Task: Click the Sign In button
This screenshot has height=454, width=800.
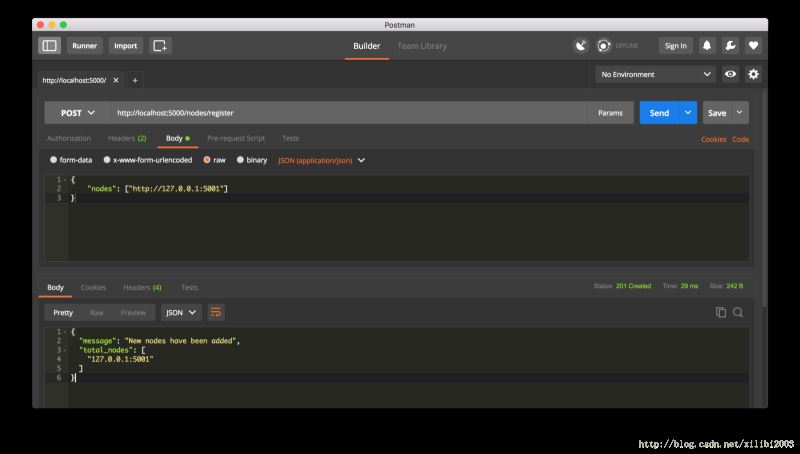Action: point(676,45)
